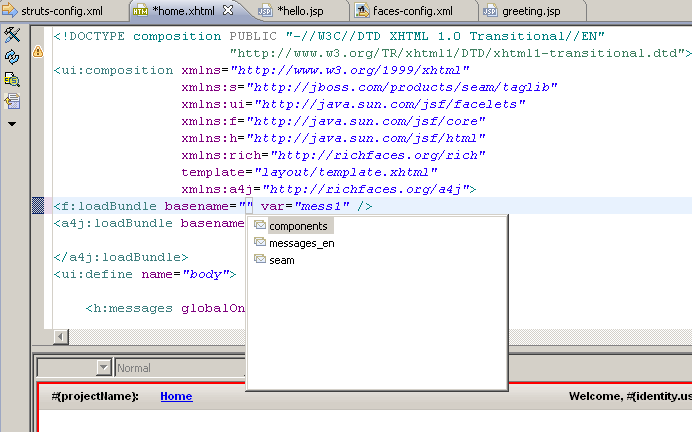The image size is (692, 432).
Task: Expand the sidebar toolbar dropdown arrow
Action: [x=12, y=124]
